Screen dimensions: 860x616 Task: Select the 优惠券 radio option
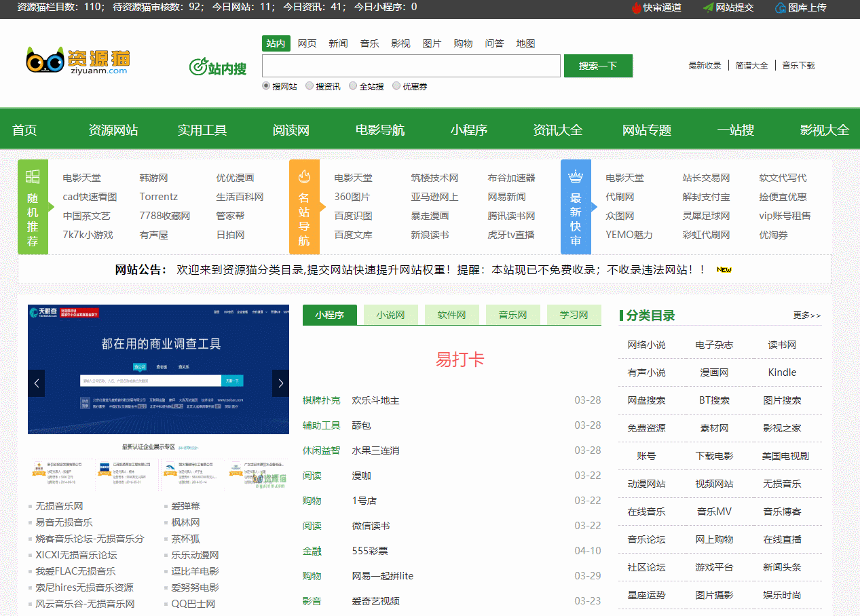(396, 86)
